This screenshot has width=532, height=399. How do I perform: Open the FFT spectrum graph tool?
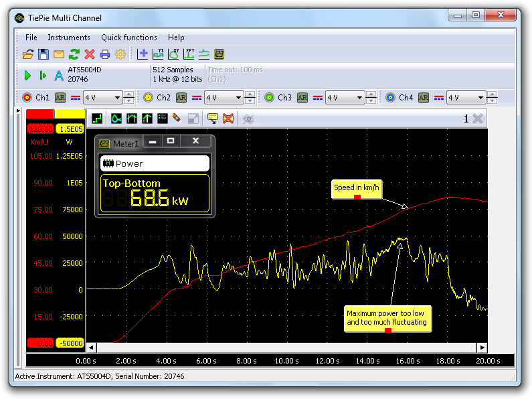pyautogui.click(x=189, y=54)
